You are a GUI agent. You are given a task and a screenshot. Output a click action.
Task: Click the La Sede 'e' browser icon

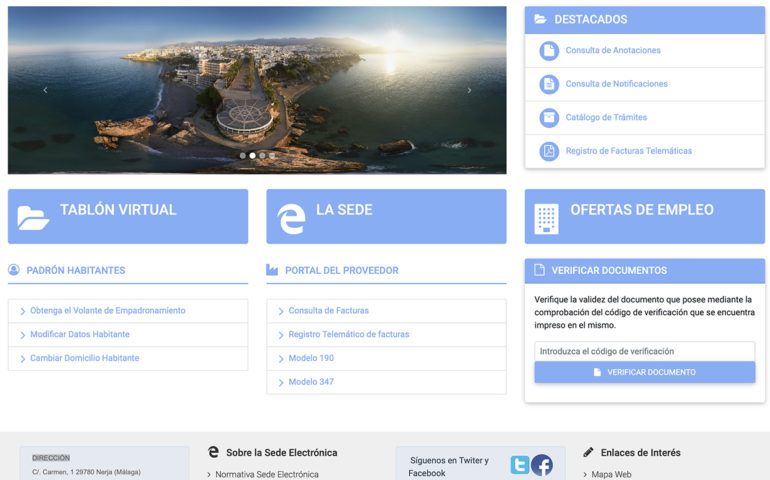click(x=291, y=219)
